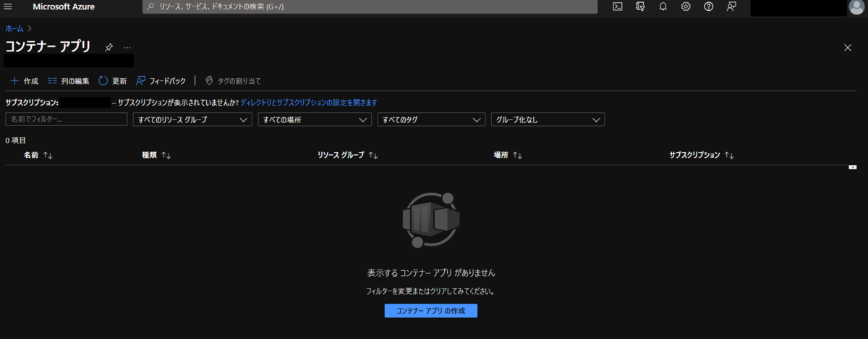Expand すべてのタグ dropdown

click(431, 120)
